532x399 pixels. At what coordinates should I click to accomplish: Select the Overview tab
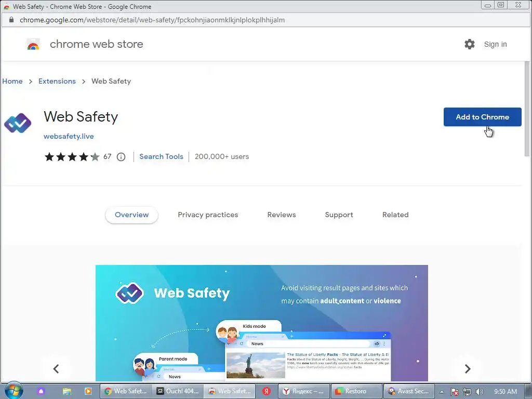(131, 215)
